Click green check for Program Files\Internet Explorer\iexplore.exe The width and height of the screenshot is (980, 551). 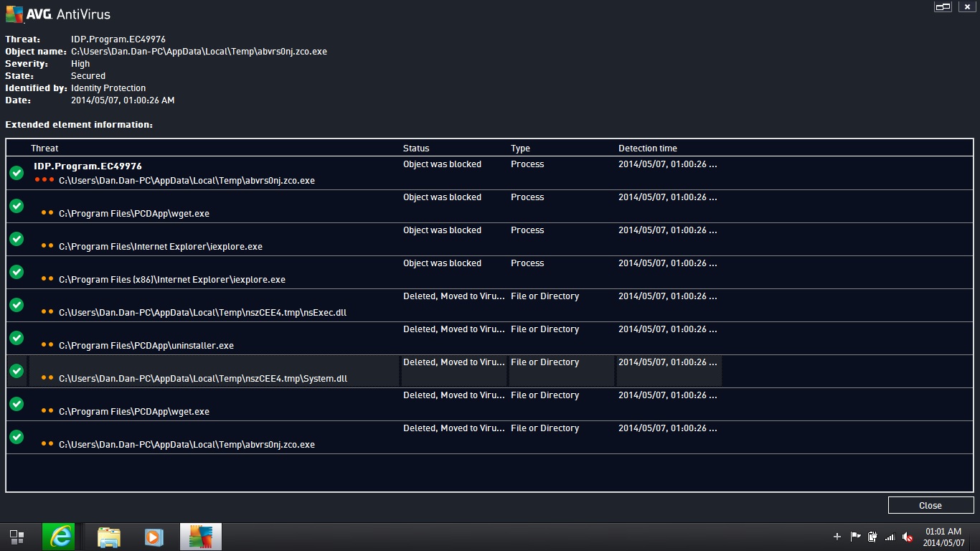(x=17, y=239)
